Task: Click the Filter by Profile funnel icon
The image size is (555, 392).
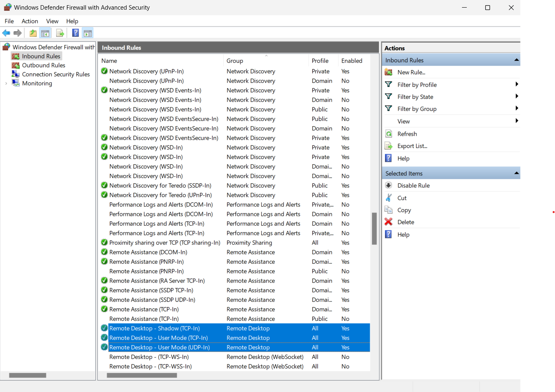Action: [x=389, y=85]
